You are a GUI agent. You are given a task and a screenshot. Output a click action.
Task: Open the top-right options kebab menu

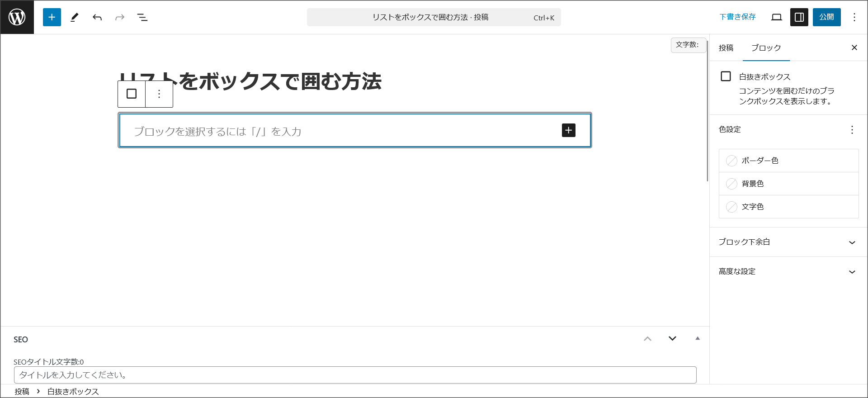[854, 17]
